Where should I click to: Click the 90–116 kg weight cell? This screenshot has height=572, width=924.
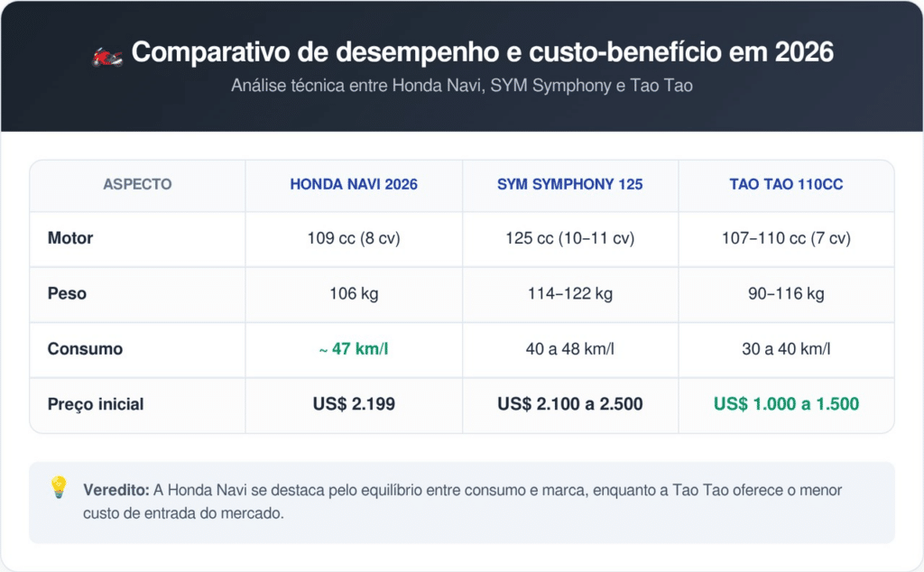coord(786,294)
